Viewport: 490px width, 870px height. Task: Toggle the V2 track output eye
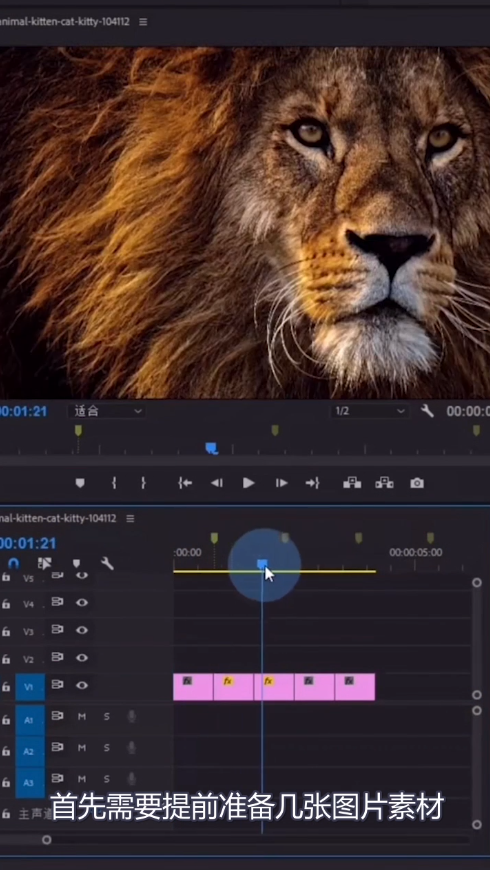(82, 658)
